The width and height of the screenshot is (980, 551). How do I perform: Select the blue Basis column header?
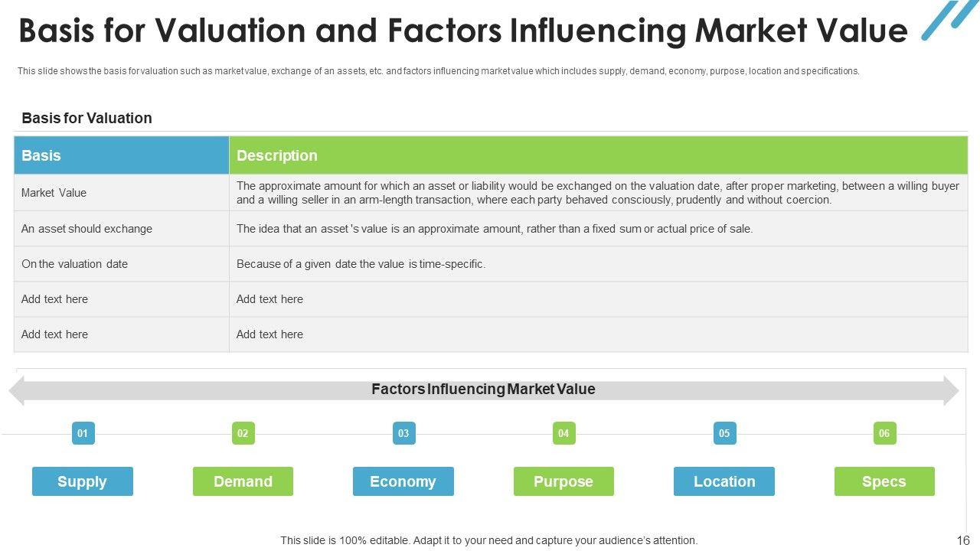click(121, 155)
